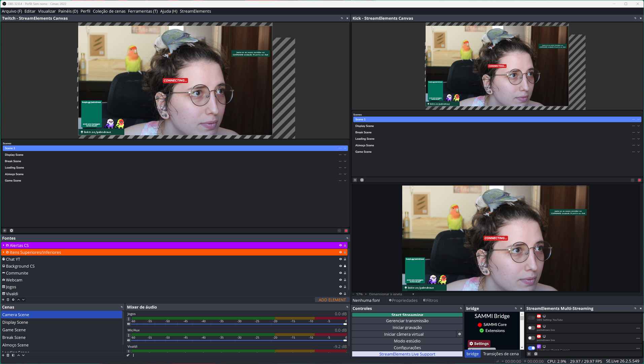Click the scene filters icon in Cenas toolbar
The image size is (644, 364).
point(13,355)
